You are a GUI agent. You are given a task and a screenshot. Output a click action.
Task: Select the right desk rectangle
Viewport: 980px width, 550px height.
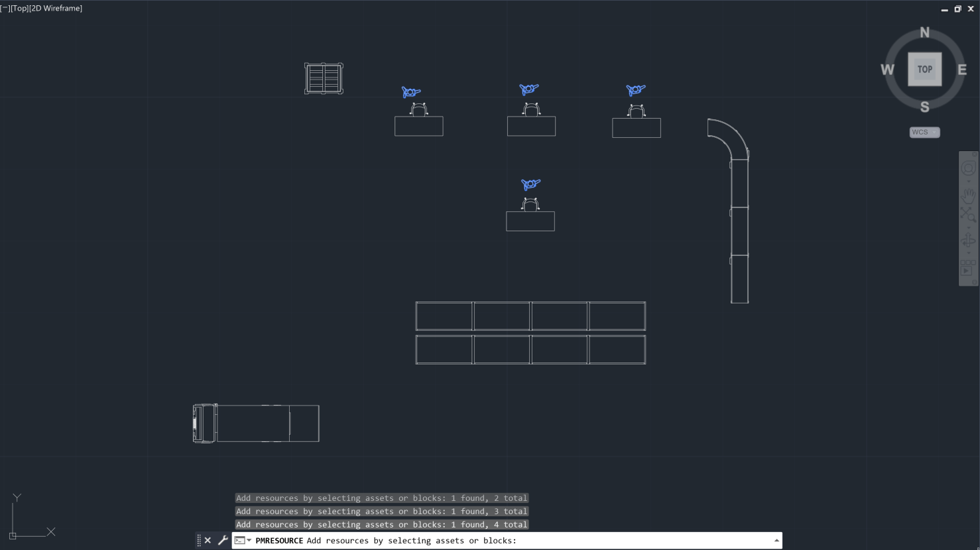point(636,128)
